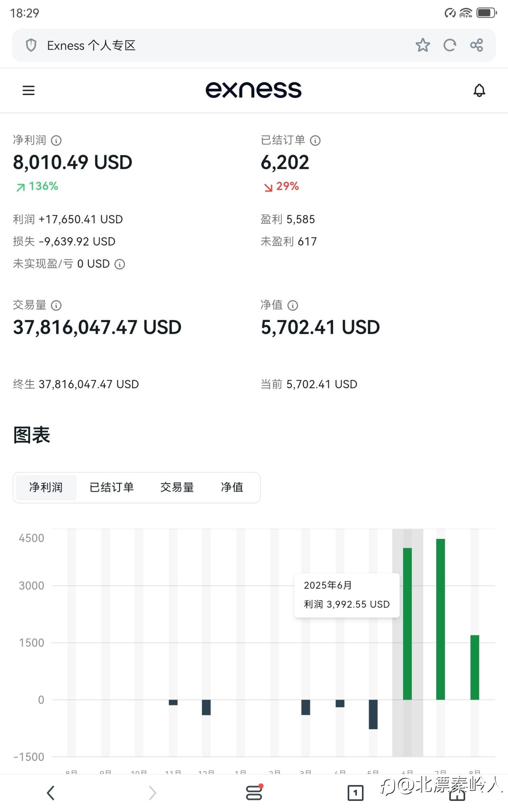This screenshot has height=812, width=508.
Task: Show info for 已结订单 metric
Action: click(315, 140)
